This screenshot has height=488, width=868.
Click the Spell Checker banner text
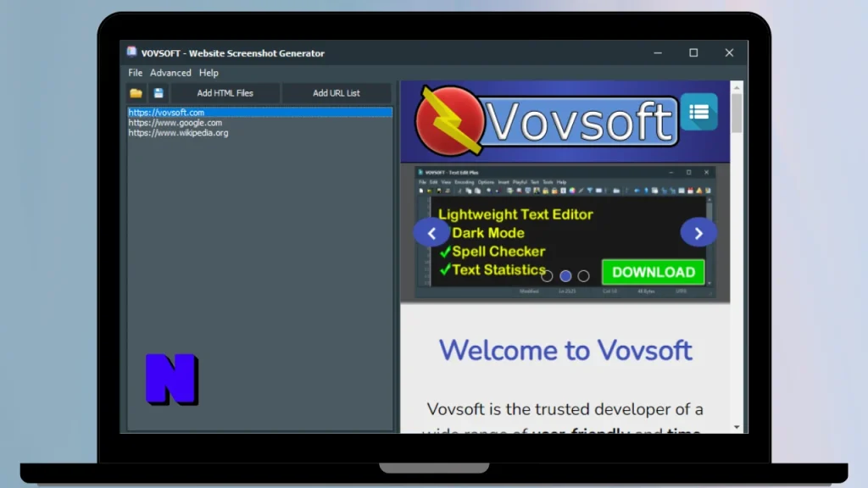498,251
